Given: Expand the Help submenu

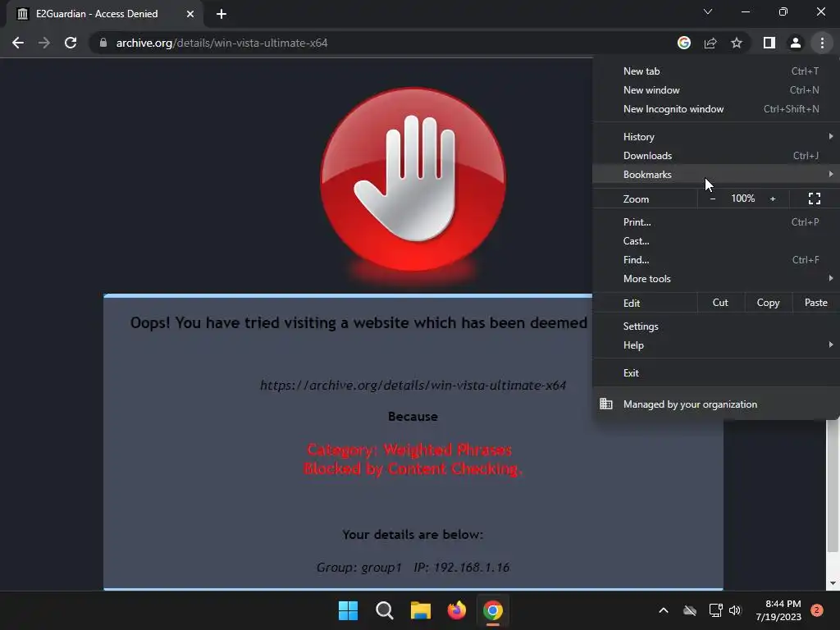Looking at the screenshot, I should (x=716, y=345).
